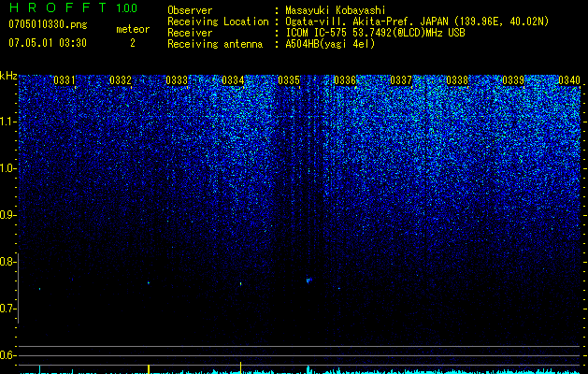Click the Receiver field label
Screen dimensions: 588x374
[190, 33]
